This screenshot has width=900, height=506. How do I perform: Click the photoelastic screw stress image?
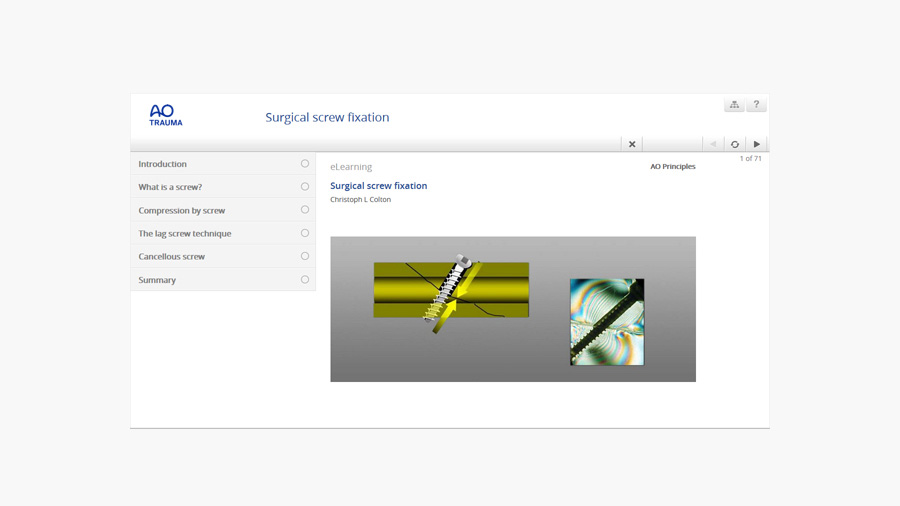click(x=607, y=322)
